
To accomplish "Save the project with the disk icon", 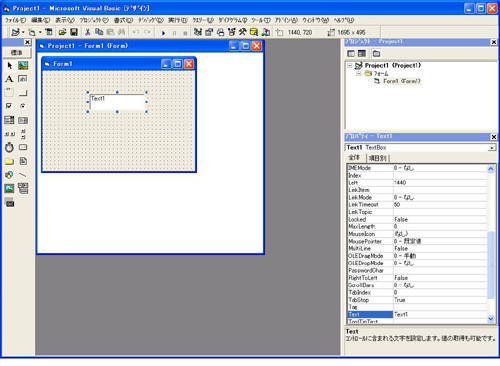I will click(74, 32).
